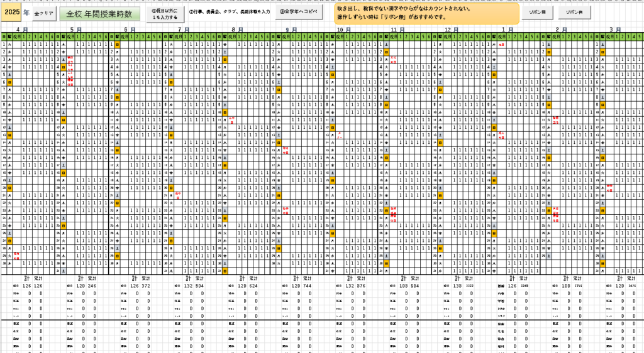Select the 12 月 month heading
This screenshot has width=644, height=353.
coord(452,30)
